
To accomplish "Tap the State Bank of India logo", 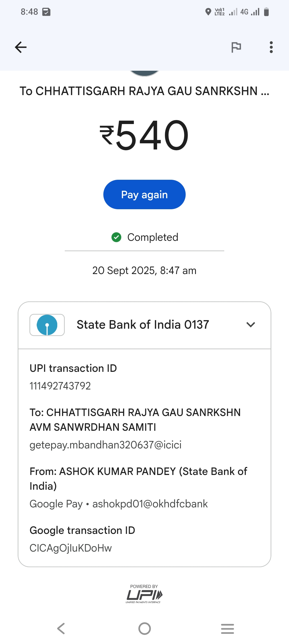I will point(47,325).
